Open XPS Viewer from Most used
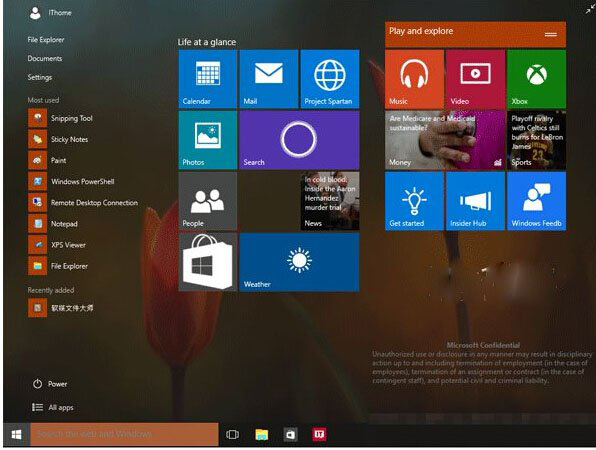 pyautogui.click(x=57, y=245)
